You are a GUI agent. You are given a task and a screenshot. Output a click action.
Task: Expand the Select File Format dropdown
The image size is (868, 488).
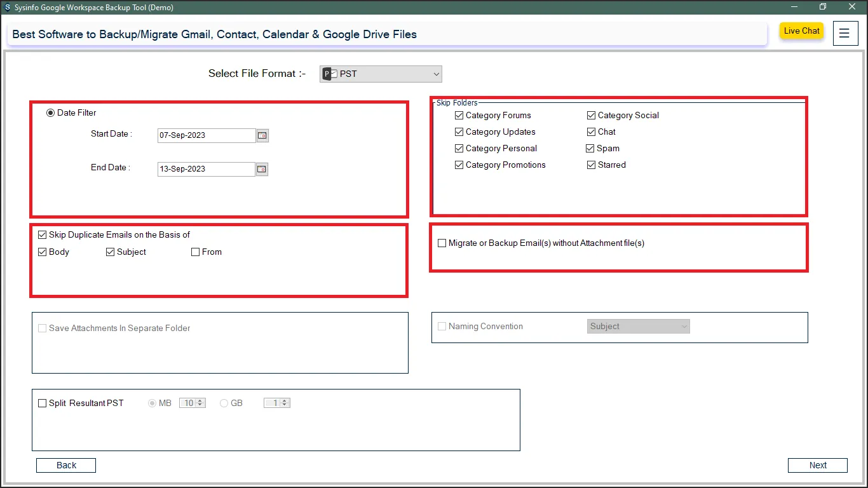(436, 74)
